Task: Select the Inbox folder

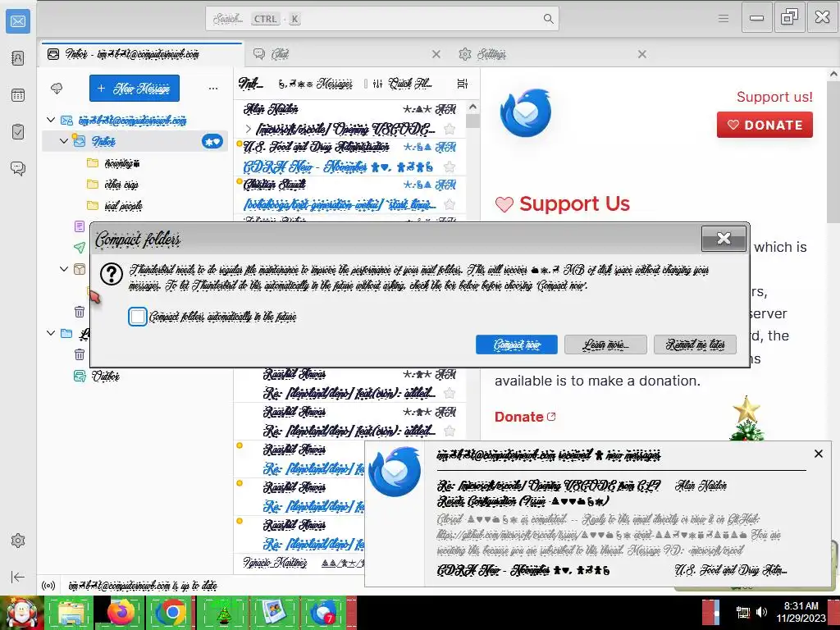Action: coord(135,141)
